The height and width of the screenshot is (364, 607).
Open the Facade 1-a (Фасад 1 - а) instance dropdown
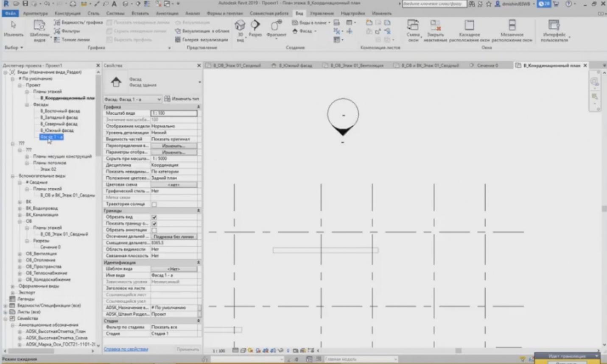click(132, 99)
